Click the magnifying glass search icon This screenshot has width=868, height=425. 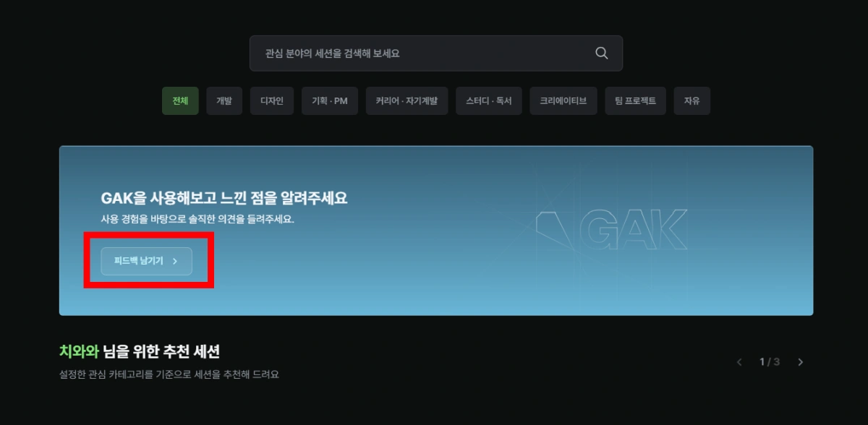(601, 53)
